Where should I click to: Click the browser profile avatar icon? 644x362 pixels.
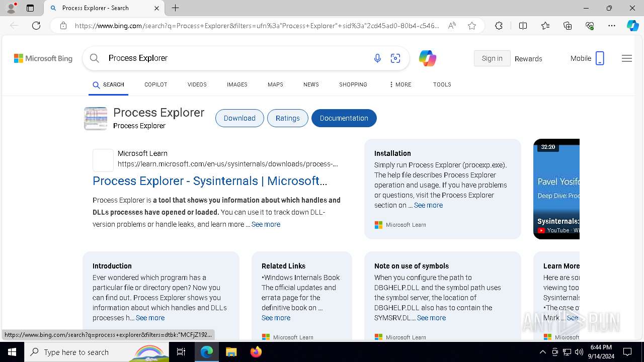(x=11, y=8)
